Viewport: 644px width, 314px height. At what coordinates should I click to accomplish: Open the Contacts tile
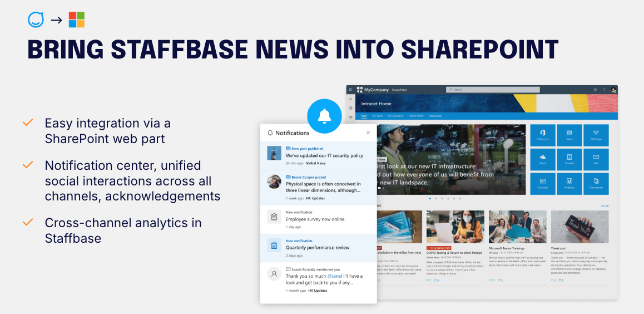[543, 184]
